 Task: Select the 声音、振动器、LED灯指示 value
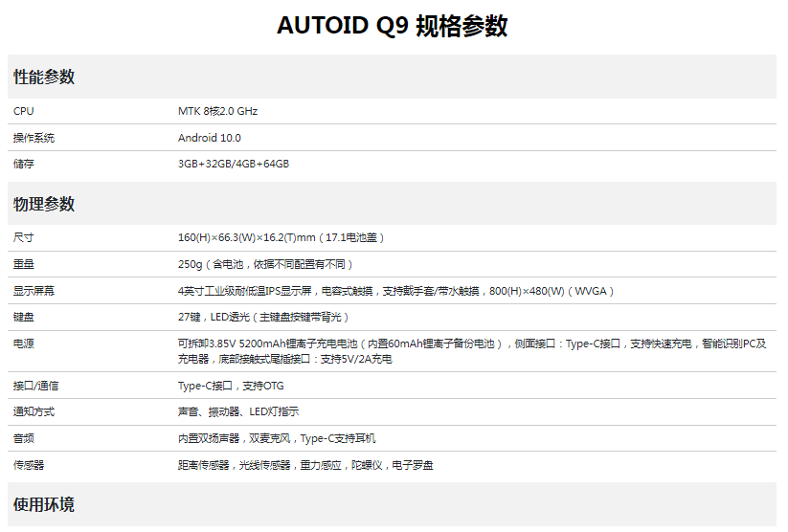[x=238, y=412]
